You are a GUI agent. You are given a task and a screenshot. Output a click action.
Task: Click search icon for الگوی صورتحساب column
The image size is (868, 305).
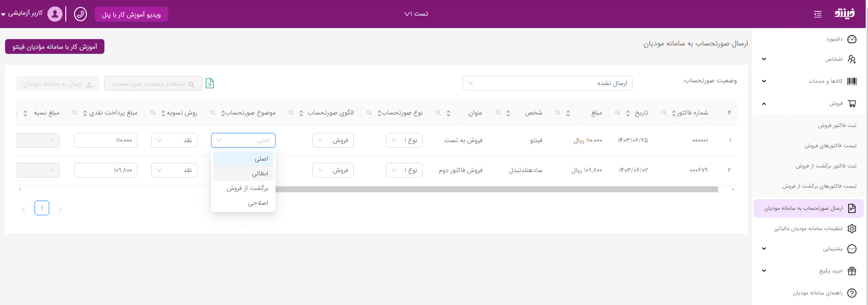coord(291,113)
